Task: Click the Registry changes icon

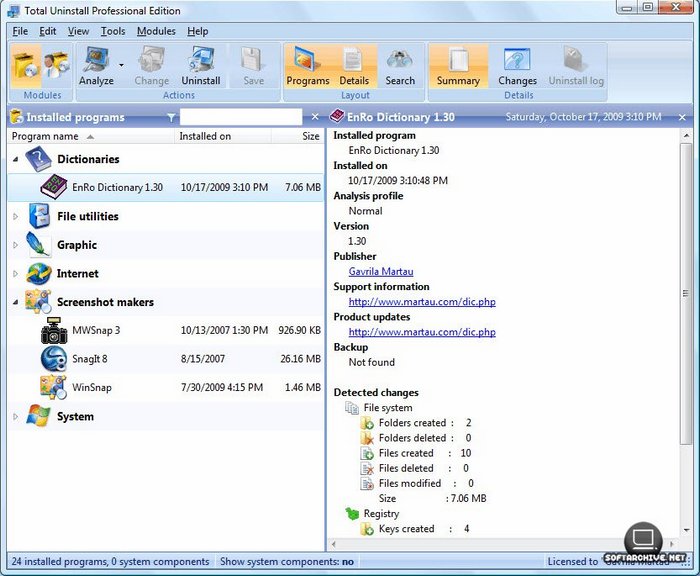Action: pyautogui.click(x=352, y=513)
